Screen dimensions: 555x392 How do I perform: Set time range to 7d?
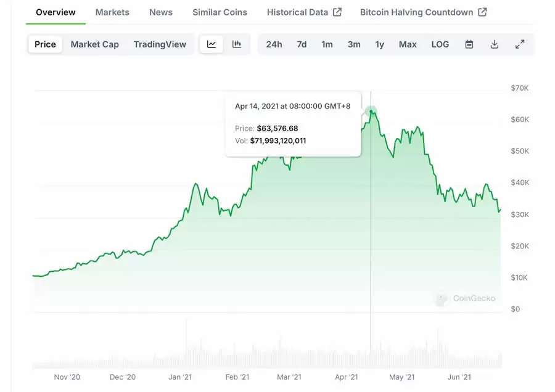pos(302,44)
